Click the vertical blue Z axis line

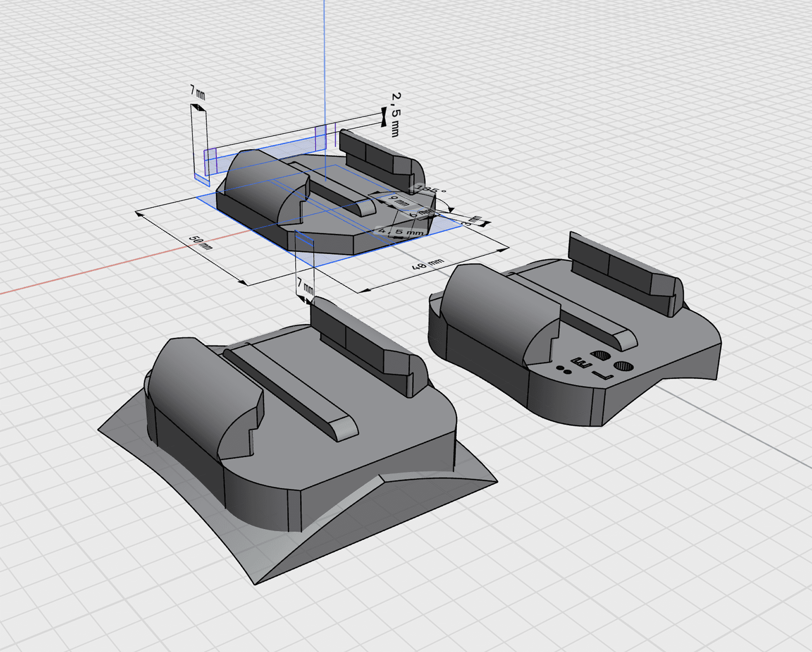pyautogui.click(x=324, y=63)
